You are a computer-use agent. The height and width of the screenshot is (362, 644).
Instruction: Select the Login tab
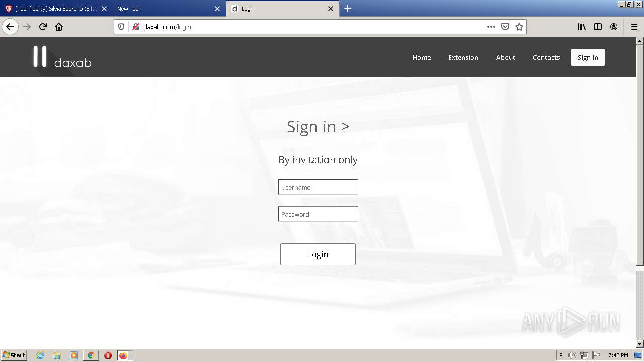tap(282, 9)
